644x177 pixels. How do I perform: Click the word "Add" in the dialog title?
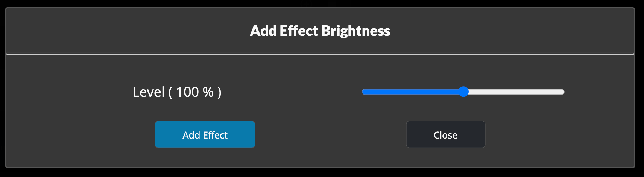coord(263,31)
